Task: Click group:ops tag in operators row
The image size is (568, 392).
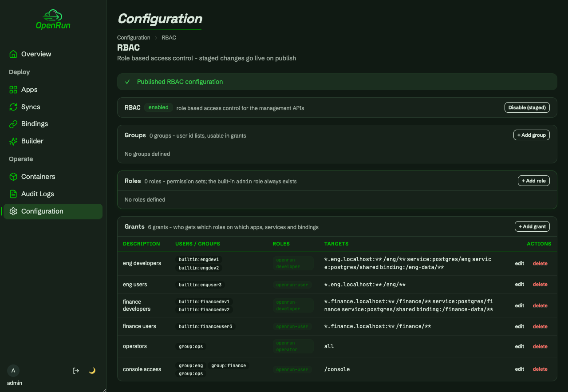Action: pos(191,347)
